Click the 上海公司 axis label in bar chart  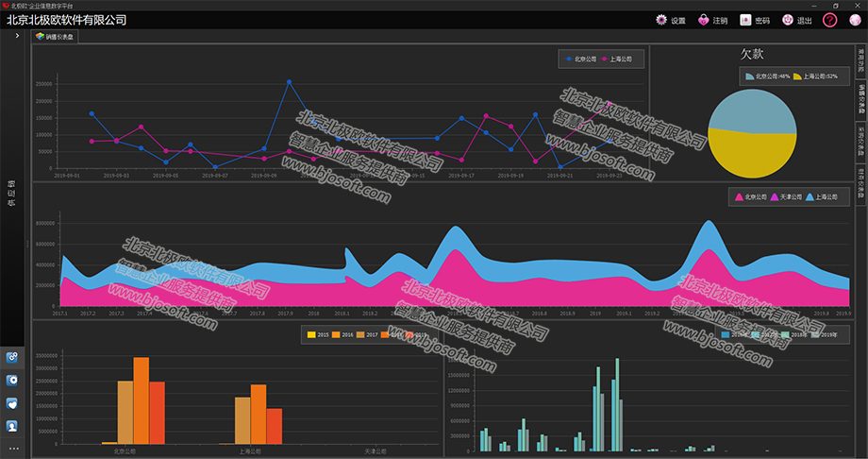tap(250, 451)
